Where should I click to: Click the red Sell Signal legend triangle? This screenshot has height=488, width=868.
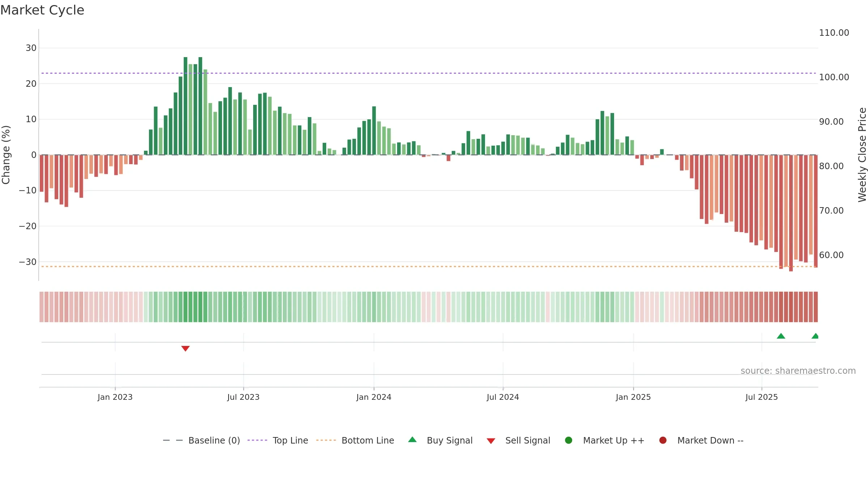[491, 441]
